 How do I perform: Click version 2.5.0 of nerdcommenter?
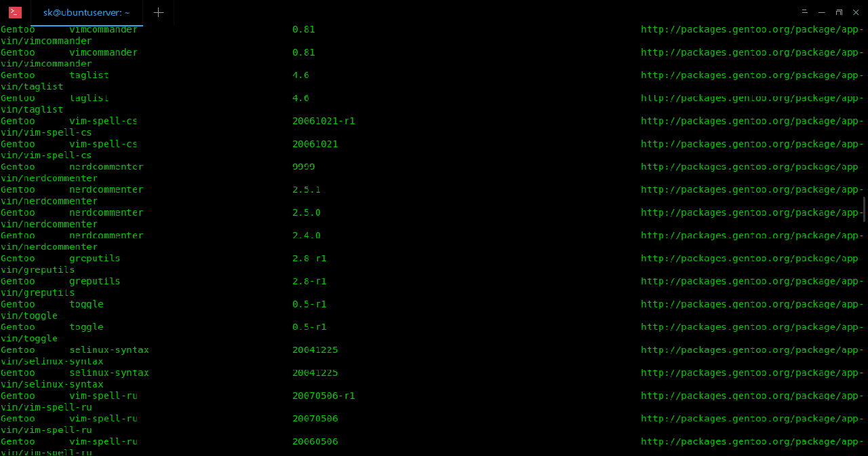point(306,212)
